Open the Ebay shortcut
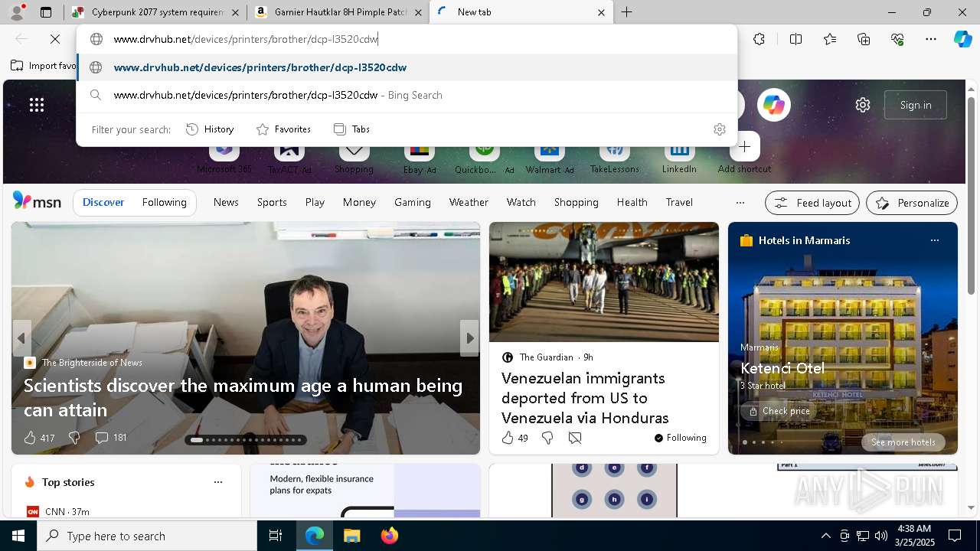 (x=420, y=158)
